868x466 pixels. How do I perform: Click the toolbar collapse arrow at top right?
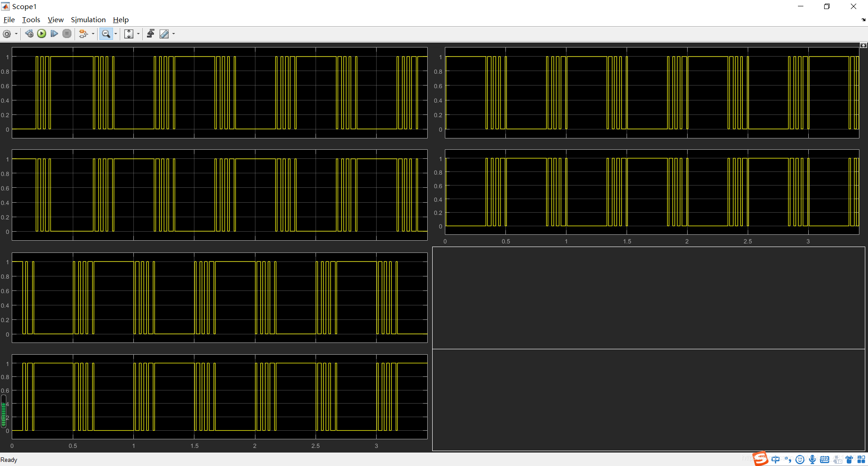pos(863,20)
